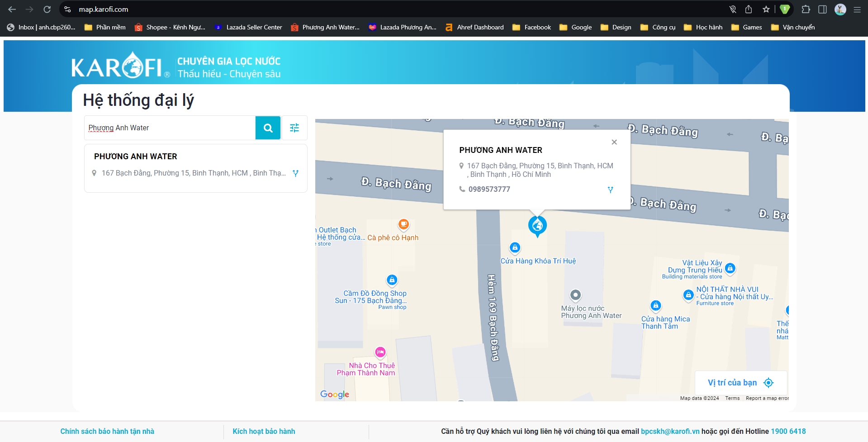
Task: Click the Cầm Đồ Đồng Shop pin
Action: coord(392,280)
